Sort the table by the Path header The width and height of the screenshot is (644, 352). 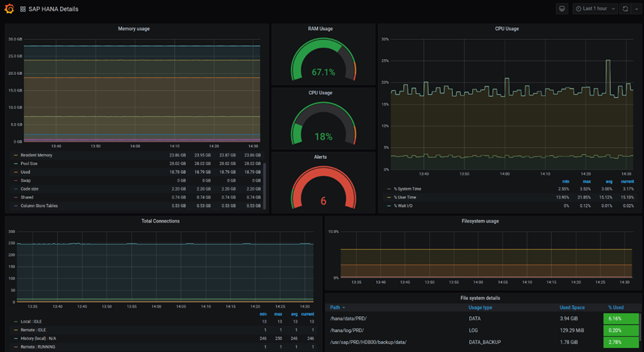point(335,308)
